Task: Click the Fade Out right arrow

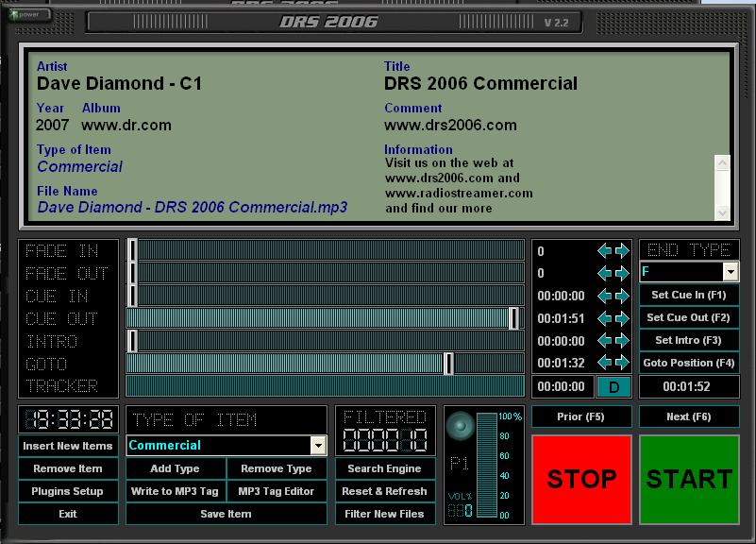Action: (622, 274)
